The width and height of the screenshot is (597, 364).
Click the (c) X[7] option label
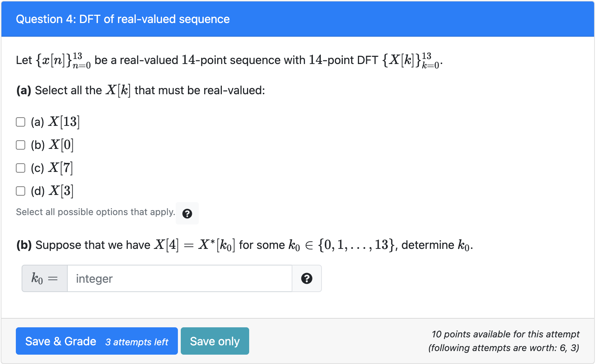pyautogui.click(x=52, y=168)
